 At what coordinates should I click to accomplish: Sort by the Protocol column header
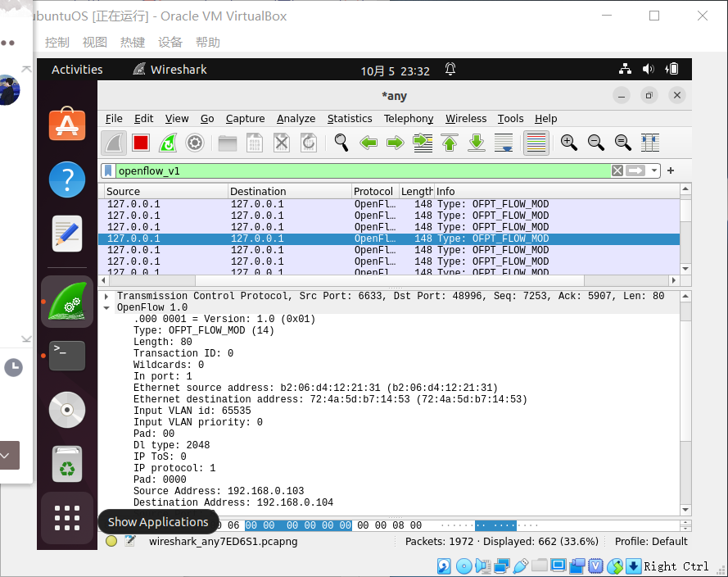click(375, 192)
